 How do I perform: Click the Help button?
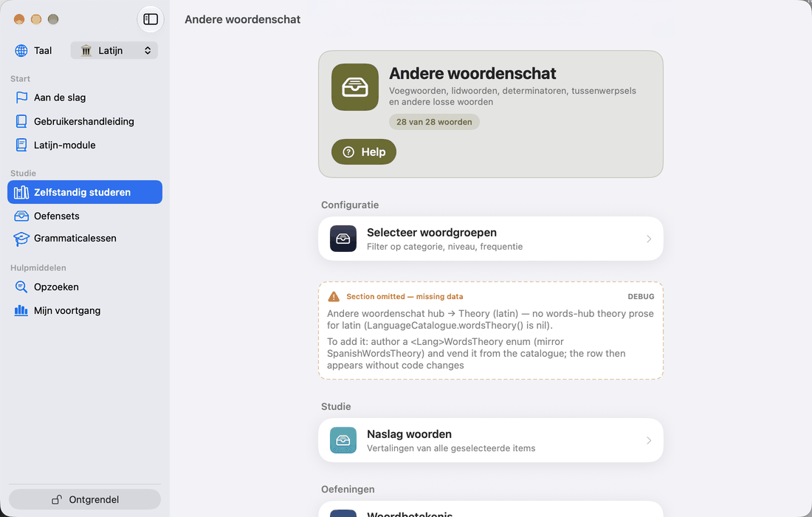pos(363,152)
